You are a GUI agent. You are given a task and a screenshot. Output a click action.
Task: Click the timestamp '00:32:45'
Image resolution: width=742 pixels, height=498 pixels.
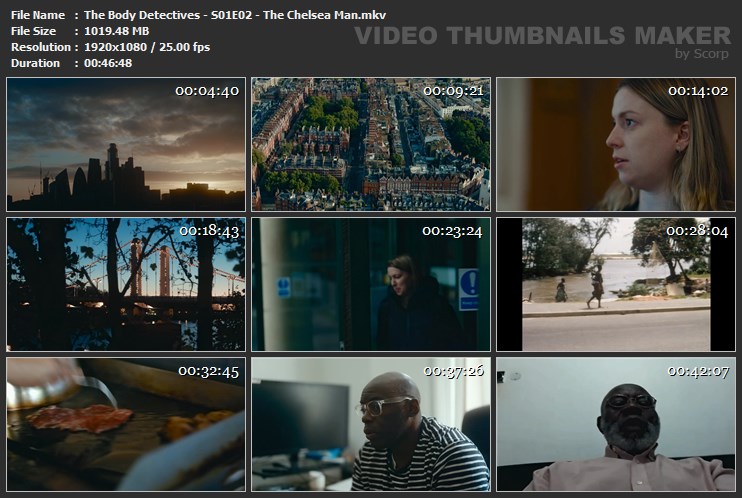coord(208,371)
